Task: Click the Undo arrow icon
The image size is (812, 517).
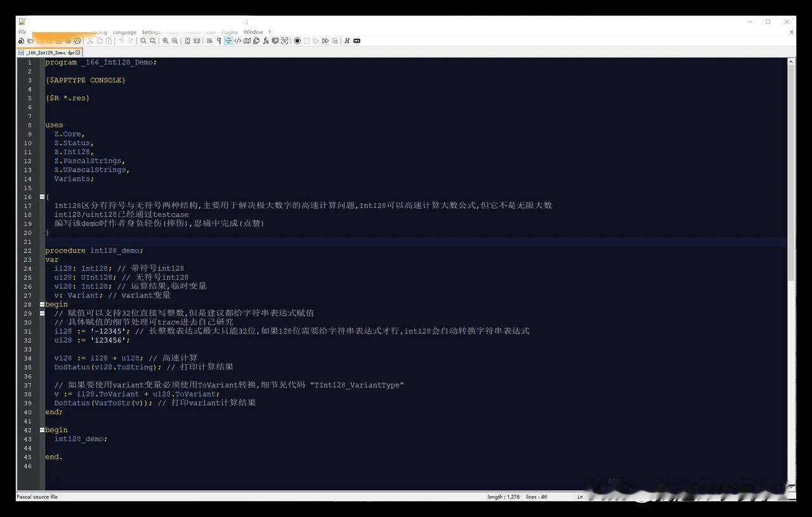Action: [121, 41]
